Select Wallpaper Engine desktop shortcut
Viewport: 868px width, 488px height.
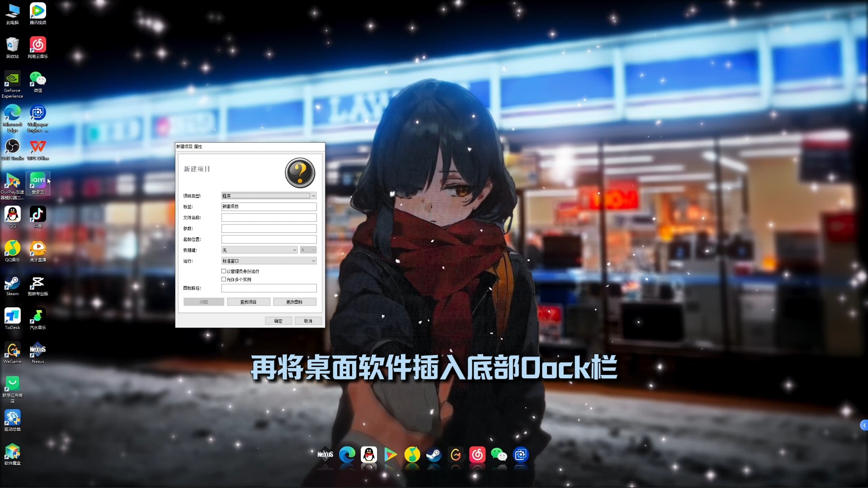click(38, 118)
